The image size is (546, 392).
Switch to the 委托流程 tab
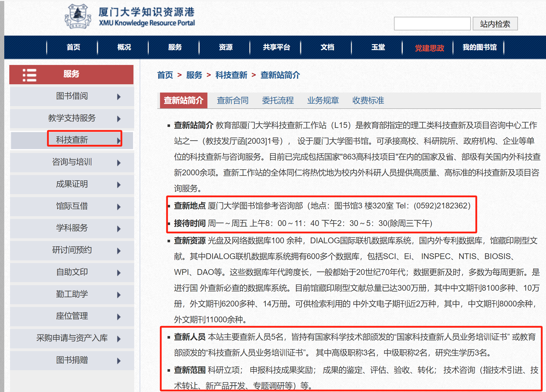click(x=278, y=100)
